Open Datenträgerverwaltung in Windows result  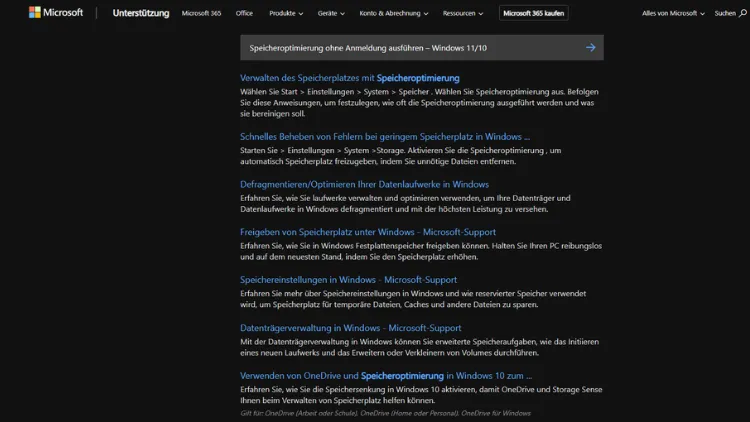pos(351,328)
